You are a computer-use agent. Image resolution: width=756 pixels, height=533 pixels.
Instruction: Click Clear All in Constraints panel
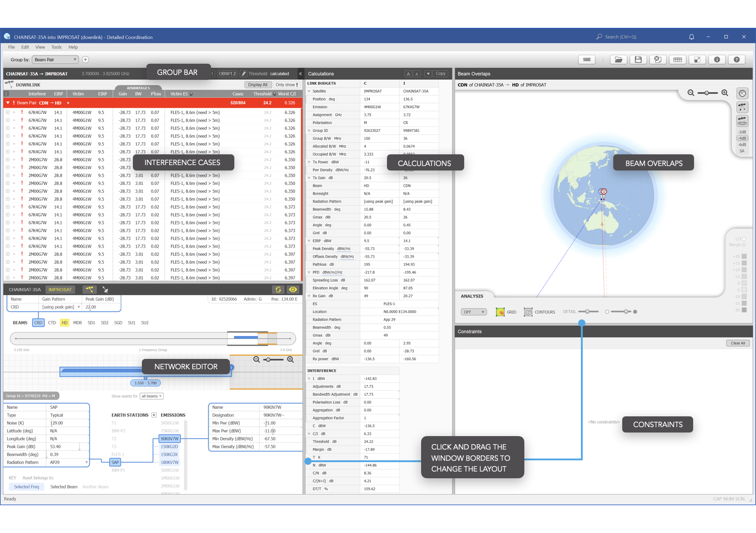coord(738,343)
